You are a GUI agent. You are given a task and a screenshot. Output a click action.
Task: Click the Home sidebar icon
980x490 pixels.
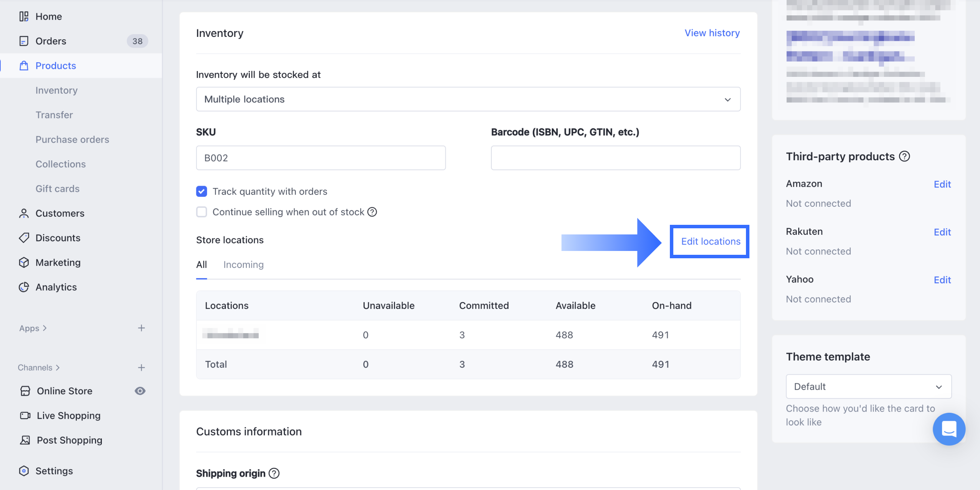[24, 17]
